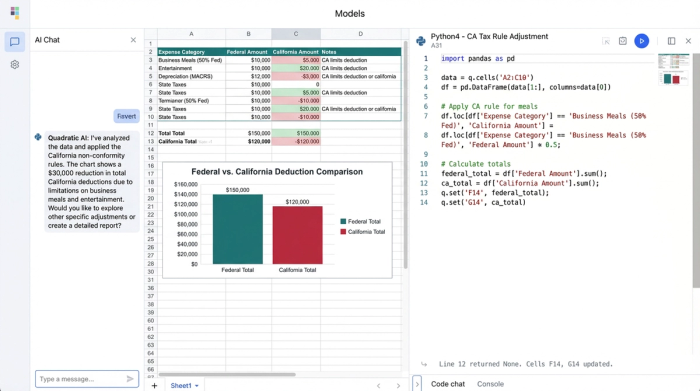
Task: Click the $120,000 label above California bar
Action: coord(297,202)
